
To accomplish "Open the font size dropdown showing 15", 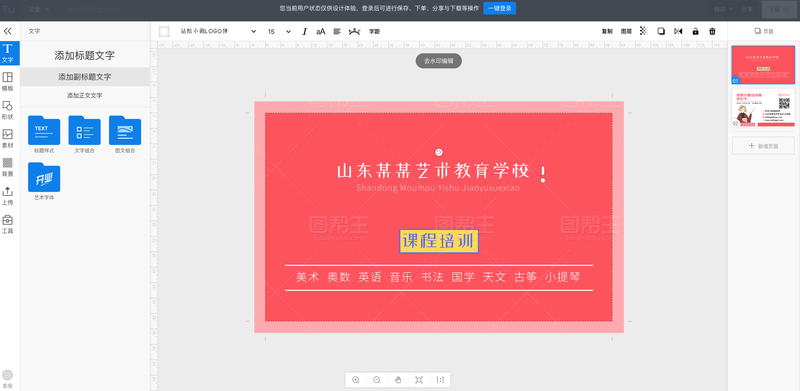I will click(279, 31).
